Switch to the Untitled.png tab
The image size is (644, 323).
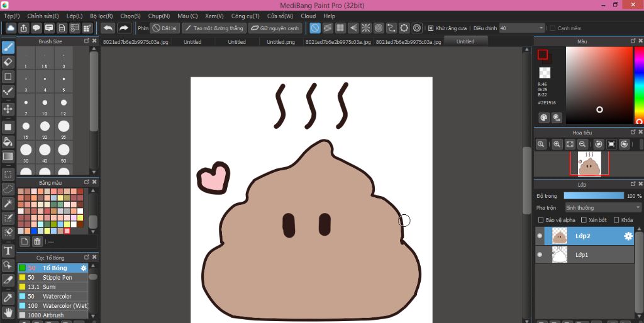click(281, 42)
